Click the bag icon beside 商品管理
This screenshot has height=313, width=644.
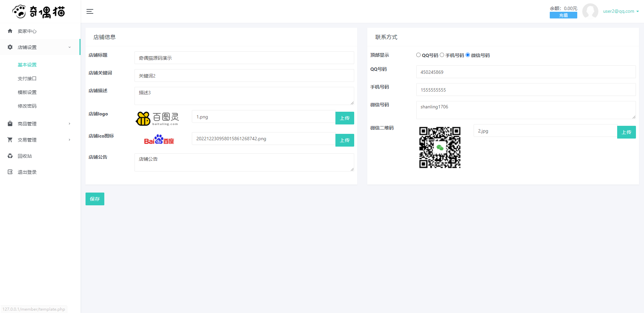(10, 123)
